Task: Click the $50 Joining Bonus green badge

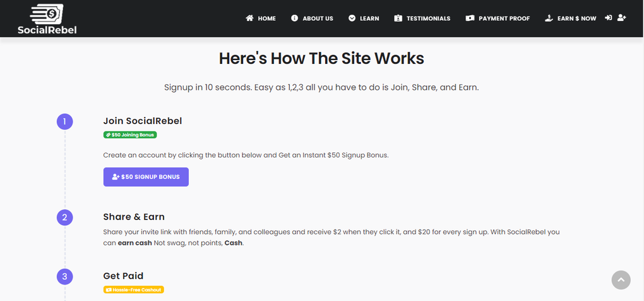Action: (130, 135)
